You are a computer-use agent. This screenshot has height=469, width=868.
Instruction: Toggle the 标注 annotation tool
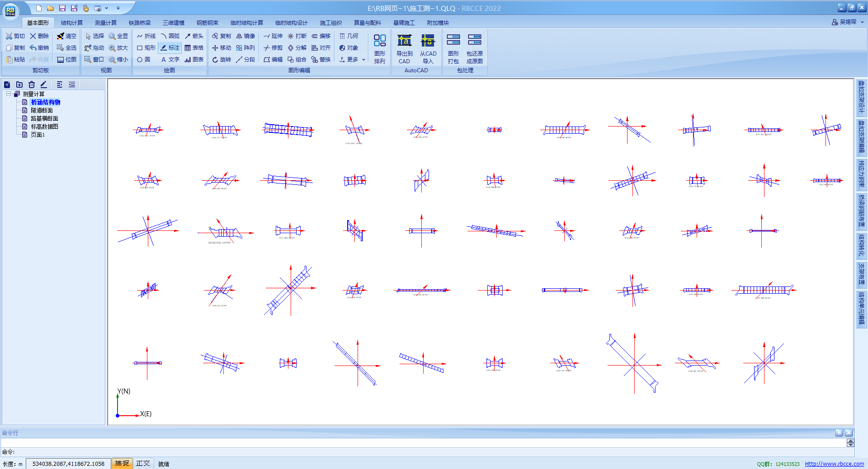tap(170, 48)
